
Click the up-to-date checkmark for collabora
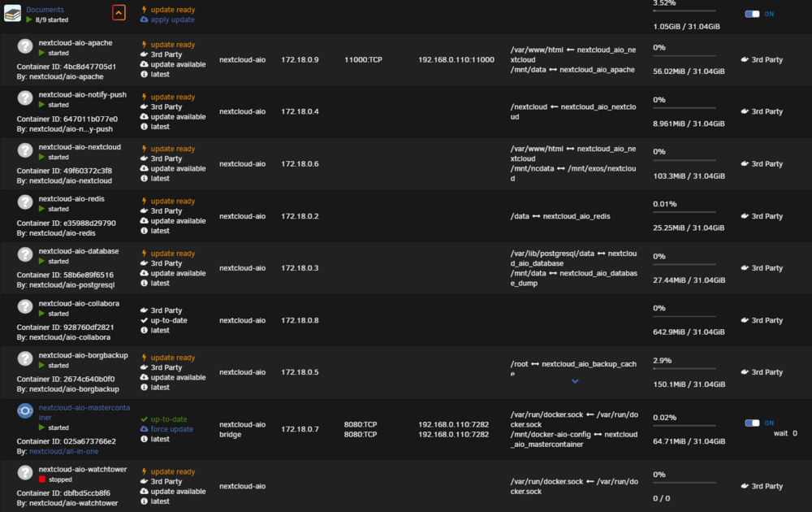pyautogui.click(x=144, y=320)
